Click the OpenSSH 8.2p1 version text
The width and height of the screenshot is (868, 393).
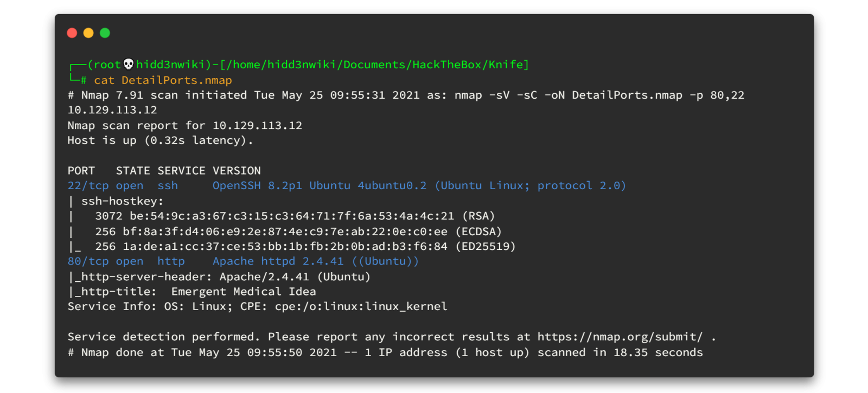click(257, 185)
